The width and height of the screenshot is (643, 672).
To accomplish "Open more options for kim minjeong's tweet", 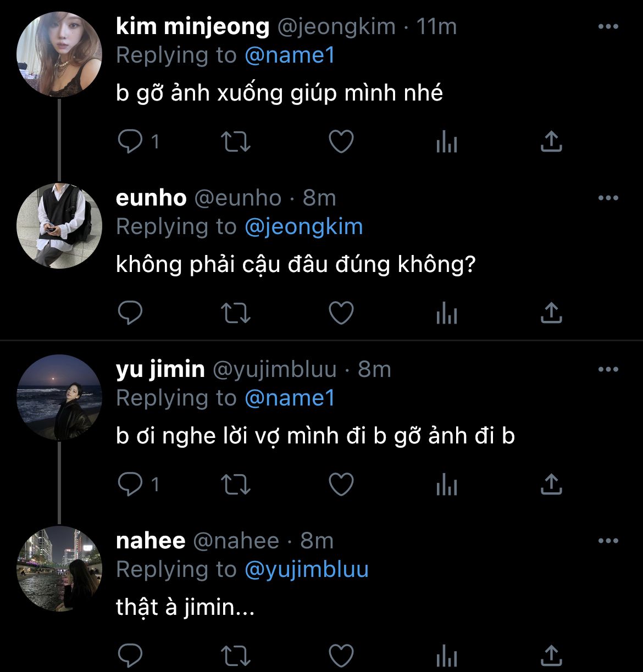I will [x=608, y=27].
